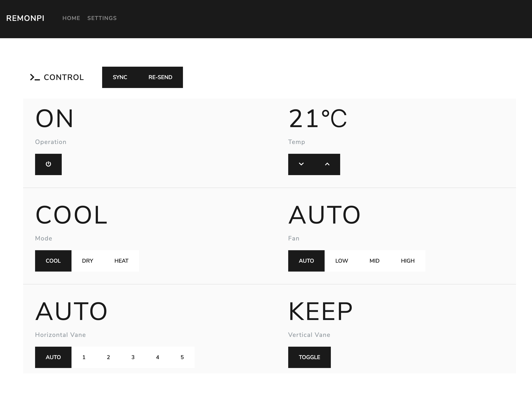Open the SETTINGS nav item
Image resolution: width=532 pixels, height=404 pixels.
(x=102, y=18)
